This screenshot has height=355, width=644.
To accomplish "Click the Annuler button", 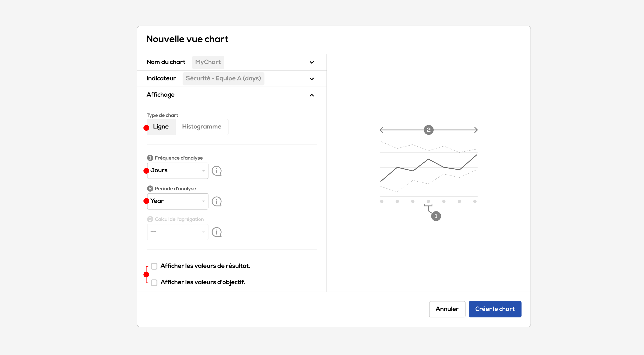I will [447, 309].
